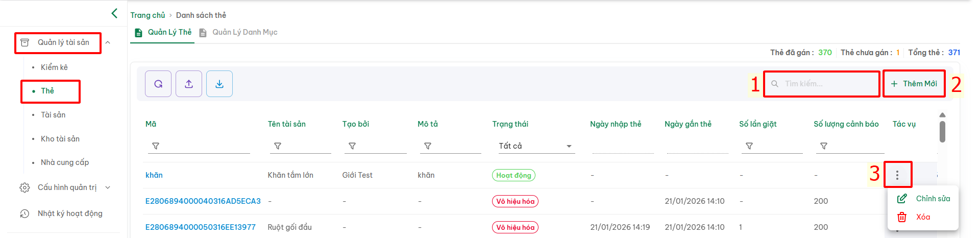Click filter icon under Số lượng cảnh báo
The image size is (980, 238).
824,146
